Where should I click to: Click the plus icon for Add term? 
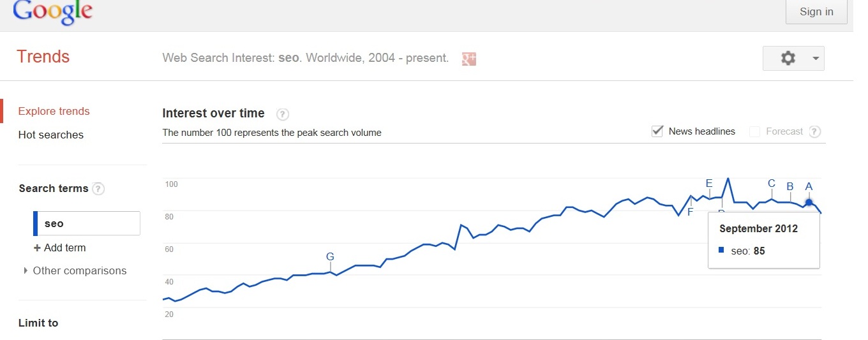click(x=37, y=248)
